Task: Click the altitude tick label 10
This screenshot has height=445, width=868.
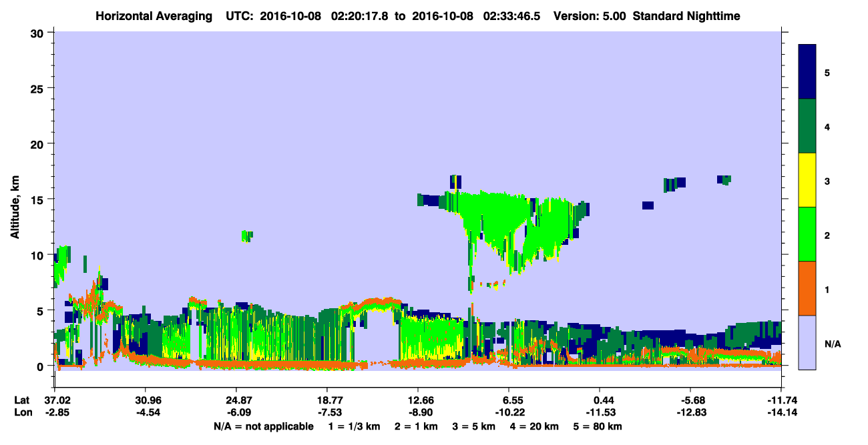Action: [38, 255]
